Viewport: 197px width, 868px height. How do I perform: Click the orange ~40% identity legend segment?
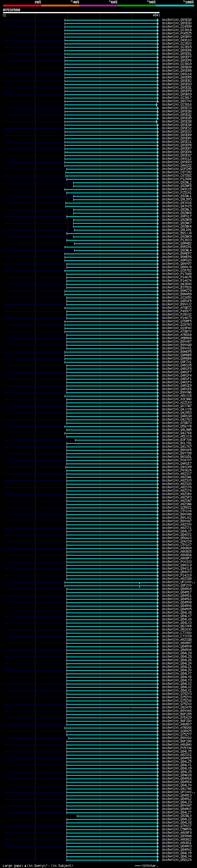[60, 6]
